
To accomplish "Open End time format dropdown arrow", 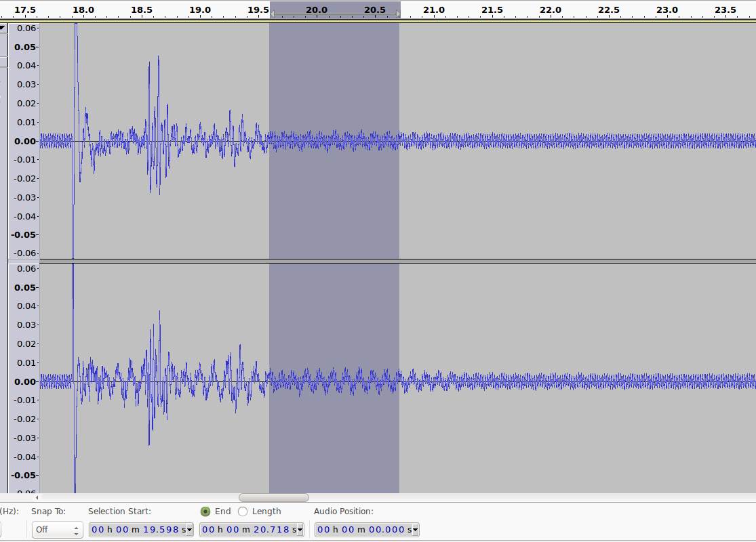I will coord(300,530).
